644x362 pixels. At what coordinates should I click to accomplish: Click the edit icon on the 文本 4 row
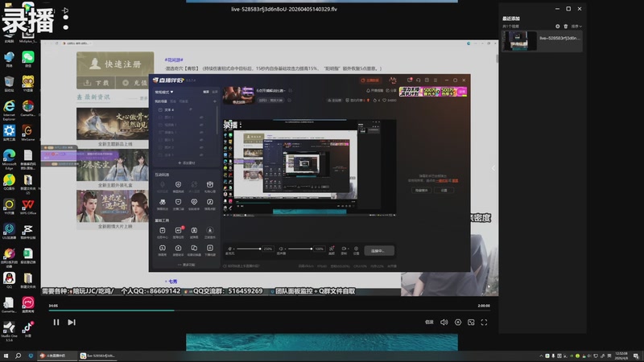191,109
